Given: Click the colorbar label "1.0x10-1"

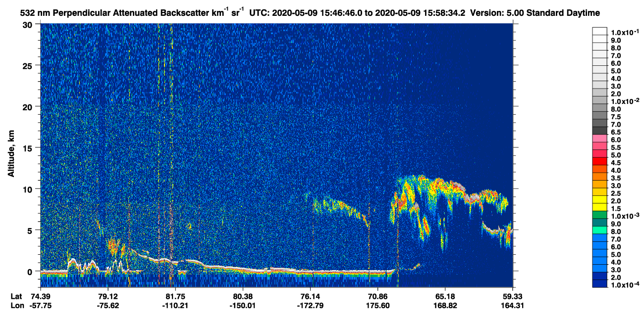Looking at the screenshot, I should (x=625, y=32).
